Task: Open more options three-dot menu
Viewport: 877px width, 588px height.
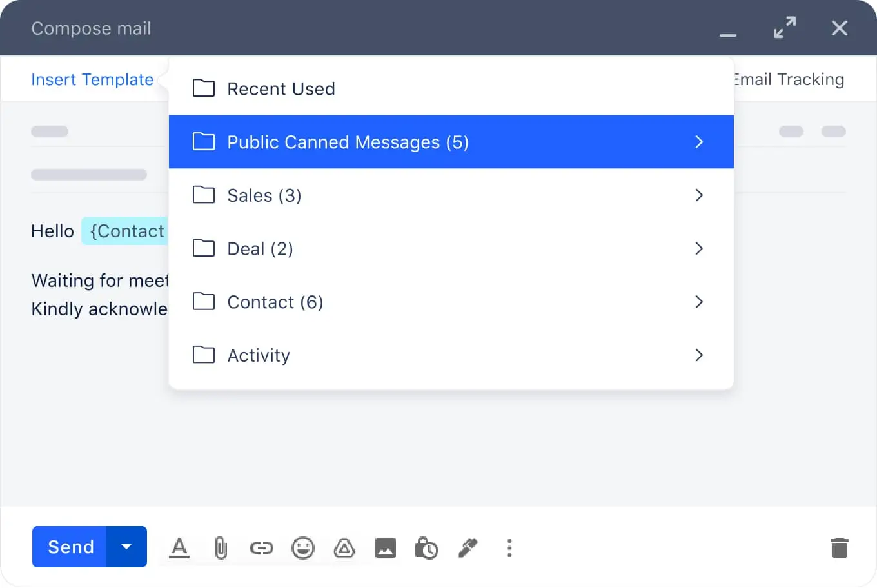Action: pos(509,548)
